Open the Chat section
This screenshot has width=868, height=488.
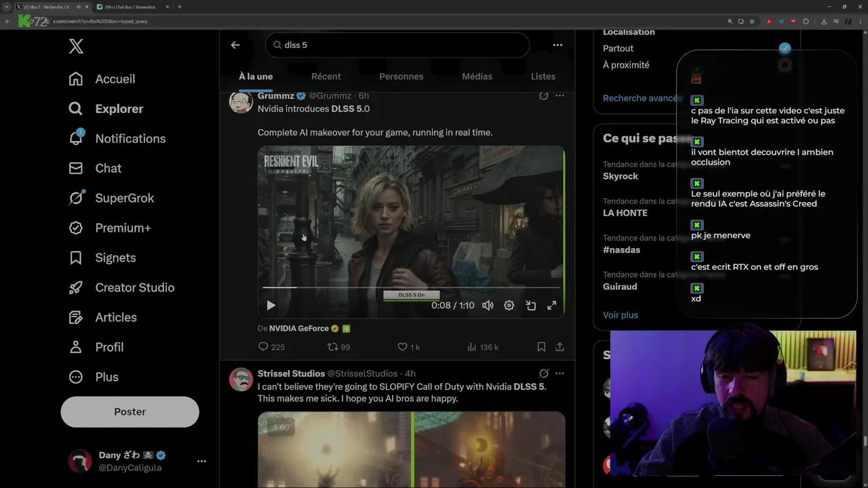95,168
